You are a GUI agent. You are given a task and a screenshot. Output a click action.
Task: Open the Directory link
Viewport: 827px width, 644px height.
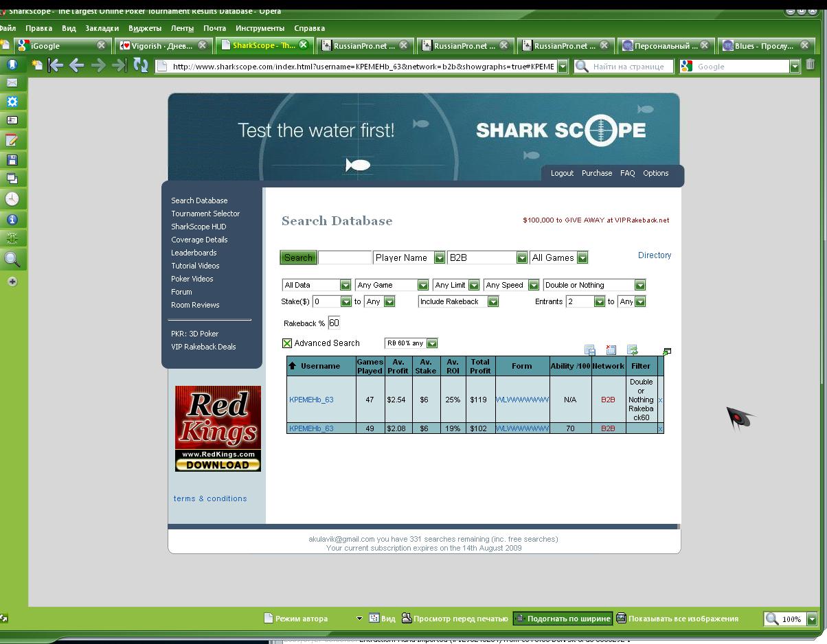[655, 255]
